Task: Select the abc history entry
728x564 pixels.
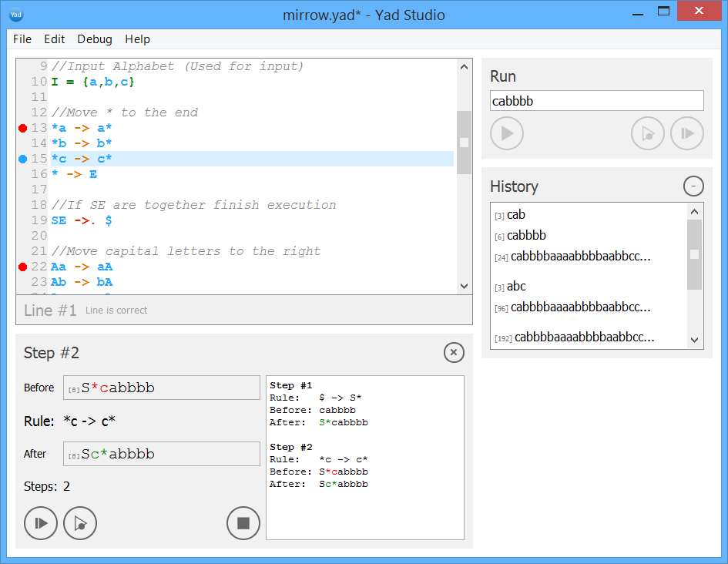Action: pos(515,286)
